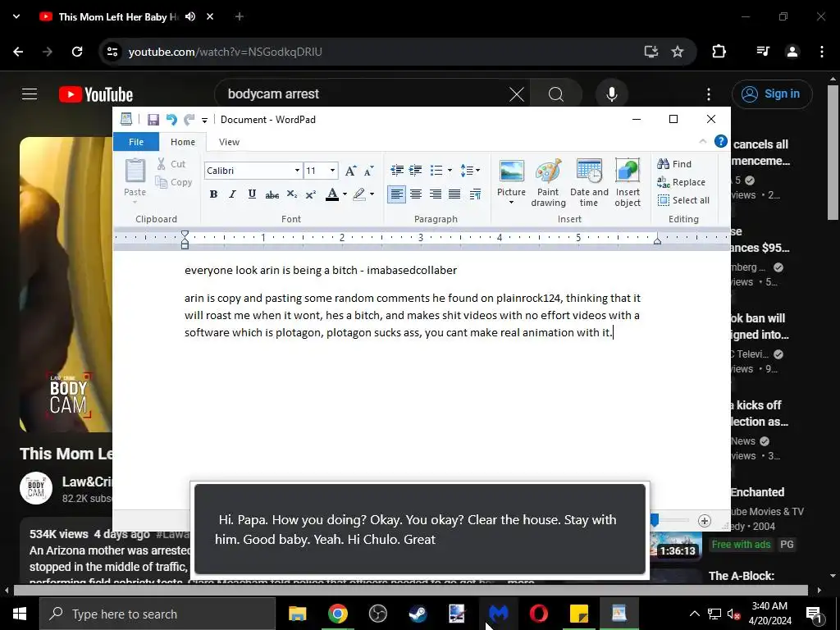Undo the last WordPad action
Image resolution: width=840 pixels, height=630 pixels.
tap(171, 120)
